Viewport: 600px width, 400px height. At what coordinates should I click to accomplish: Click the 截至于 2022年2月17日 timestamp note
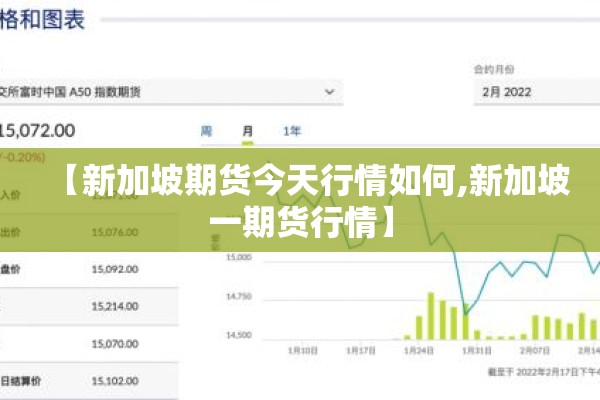544,372
